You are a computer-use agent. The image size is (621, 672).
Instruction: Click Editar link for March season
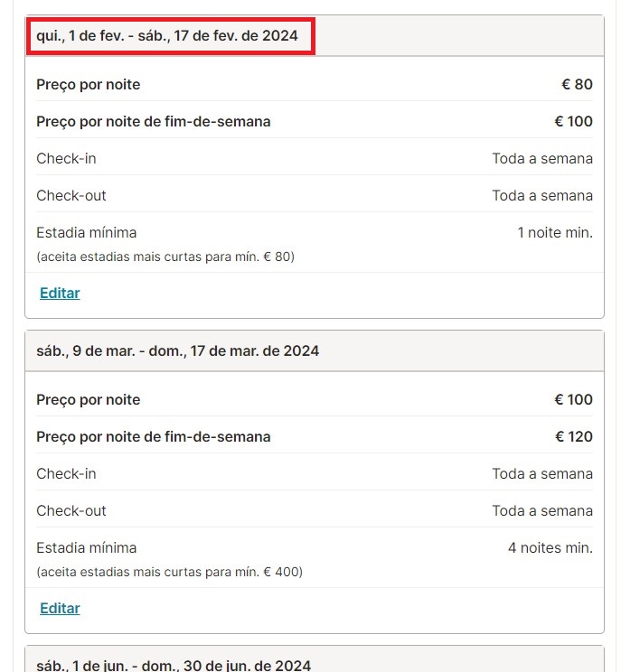(60, 608)
